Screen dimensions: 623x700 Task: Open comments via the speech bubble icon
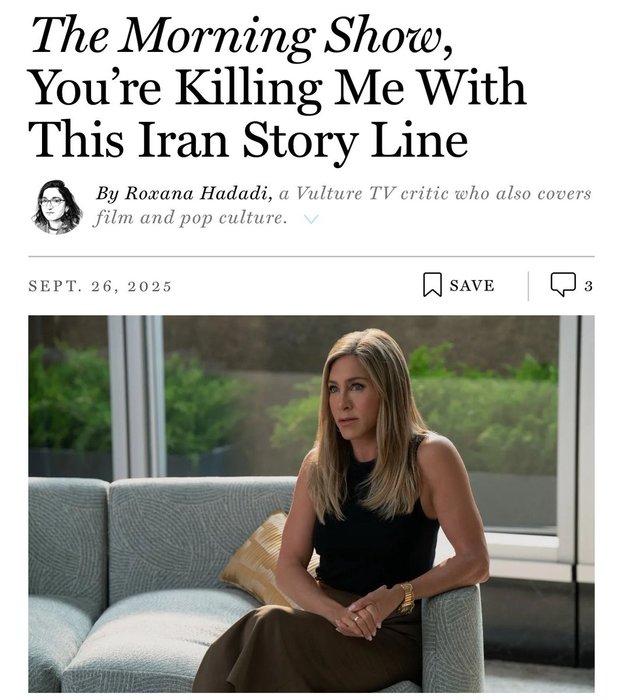click(563, 285)
